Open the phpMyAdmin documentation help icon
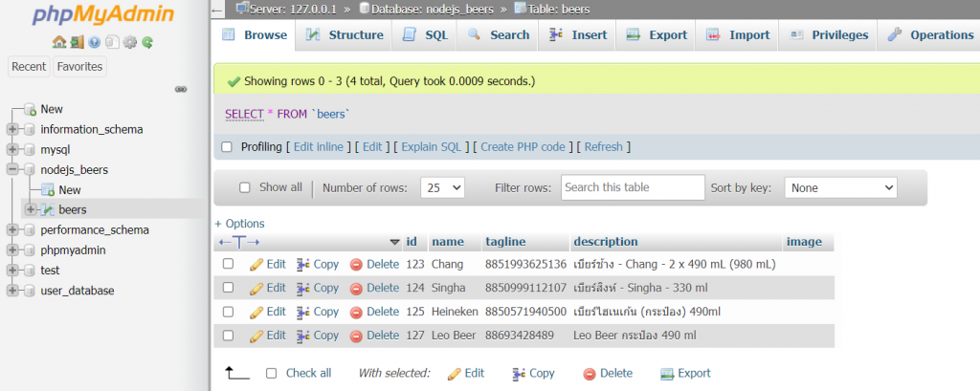 (95, 42)
